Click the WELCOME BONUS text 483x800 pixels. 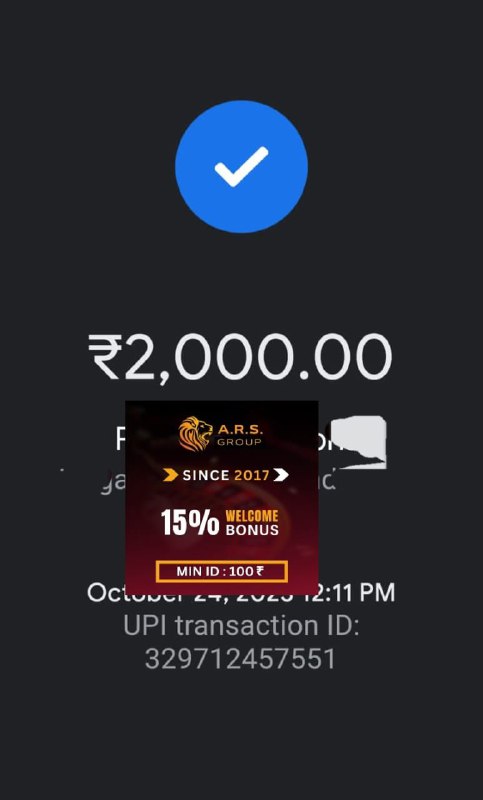click(x=252, y=523)
